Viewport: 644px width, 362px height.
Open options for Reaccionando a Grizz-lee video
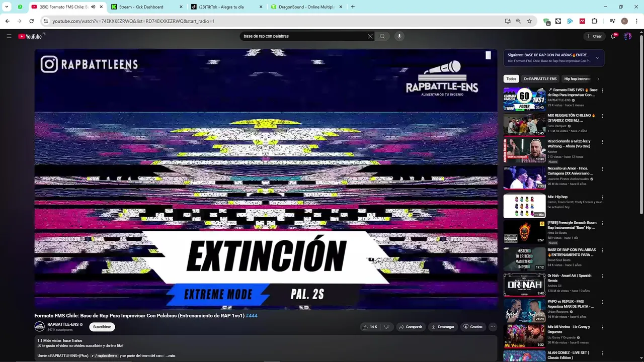pyautogui.click(x=602, y=142)
